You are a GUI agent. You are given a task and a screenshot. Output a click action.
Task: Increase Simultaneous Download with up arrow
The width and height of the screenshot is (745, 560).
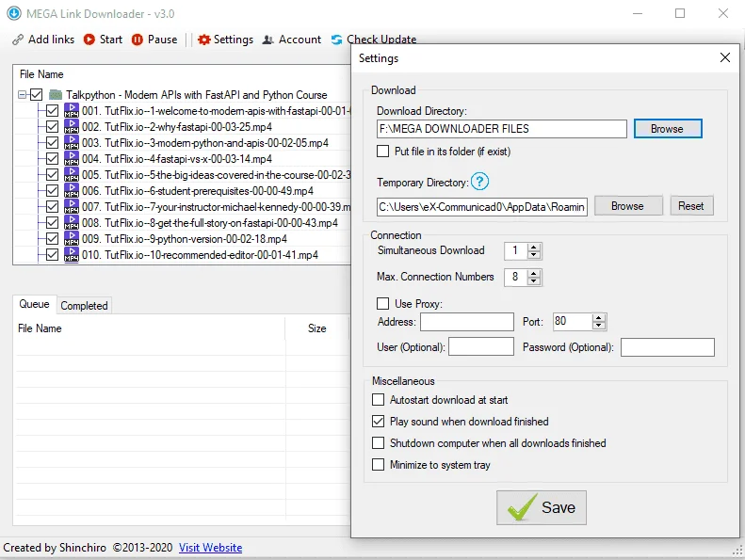pos(534,247)
